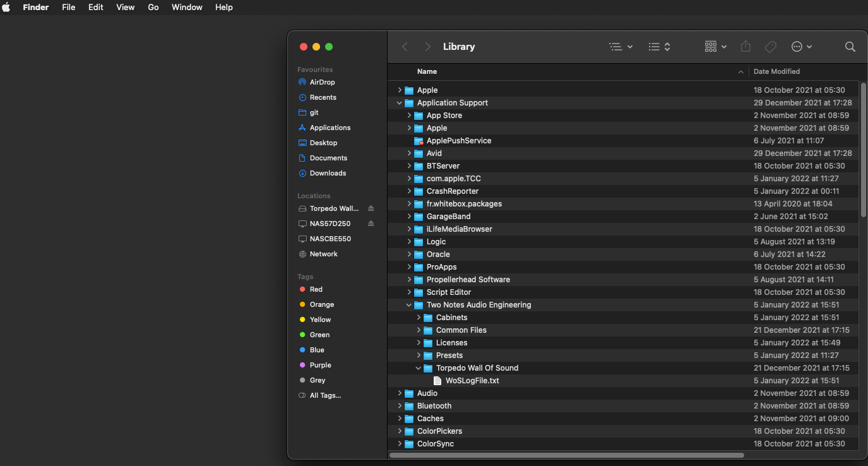
Task: Click the Recents clock icon
Action: tap(302, 97)
